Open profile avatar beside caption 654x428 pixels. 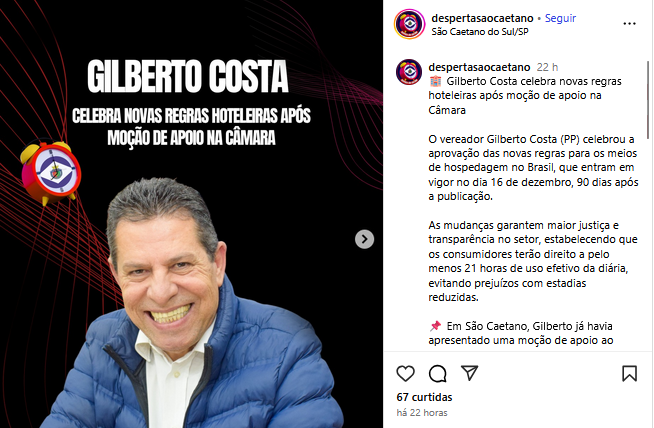tap(409, 72)
